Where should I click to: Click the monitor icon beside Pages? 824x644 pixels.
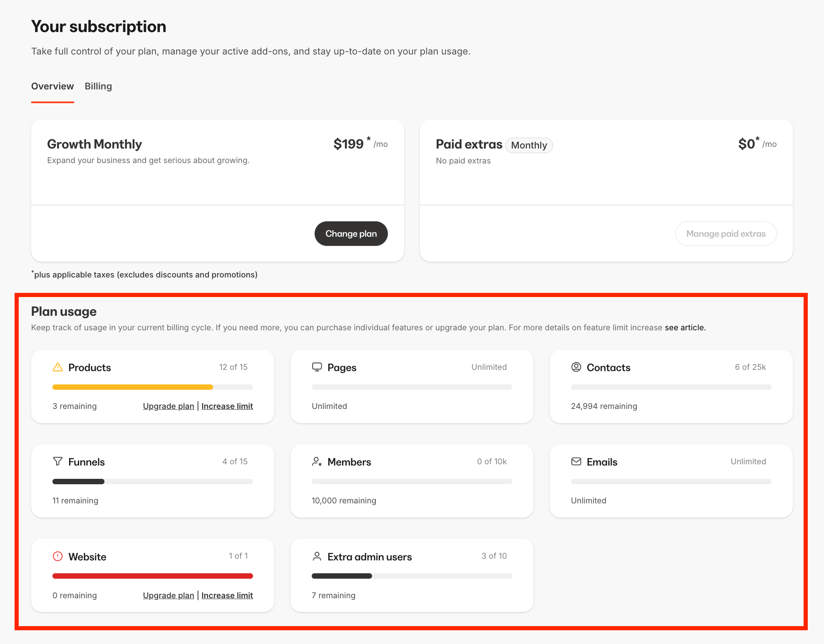tap(317, 367)
